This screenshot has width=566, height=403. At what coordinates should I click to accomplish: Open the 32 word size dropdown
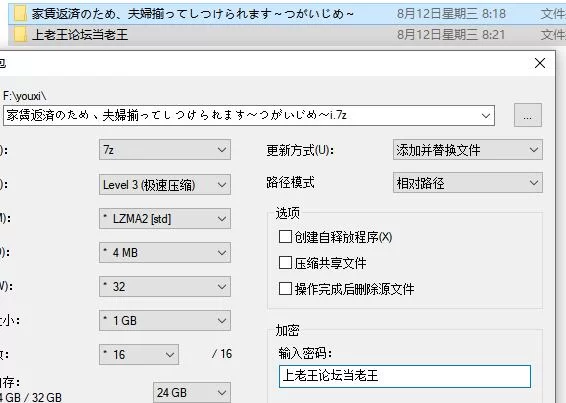165,286
